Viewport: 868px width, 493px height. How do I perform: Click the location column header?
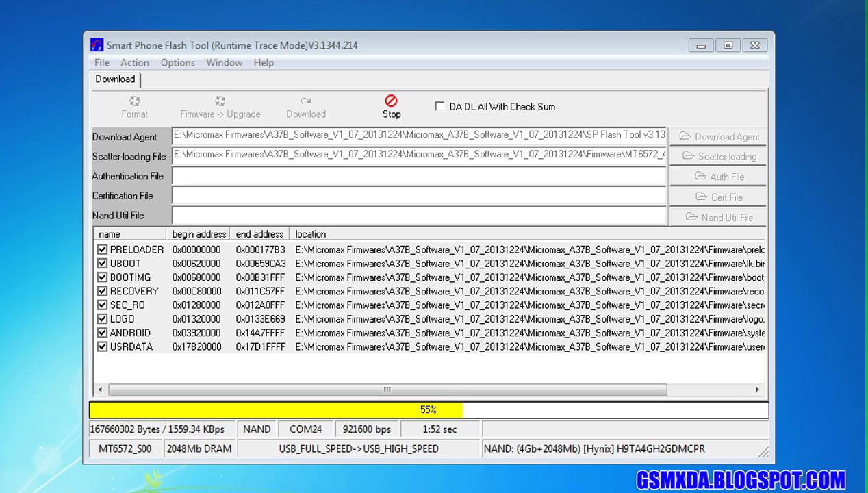pos(527,234)
